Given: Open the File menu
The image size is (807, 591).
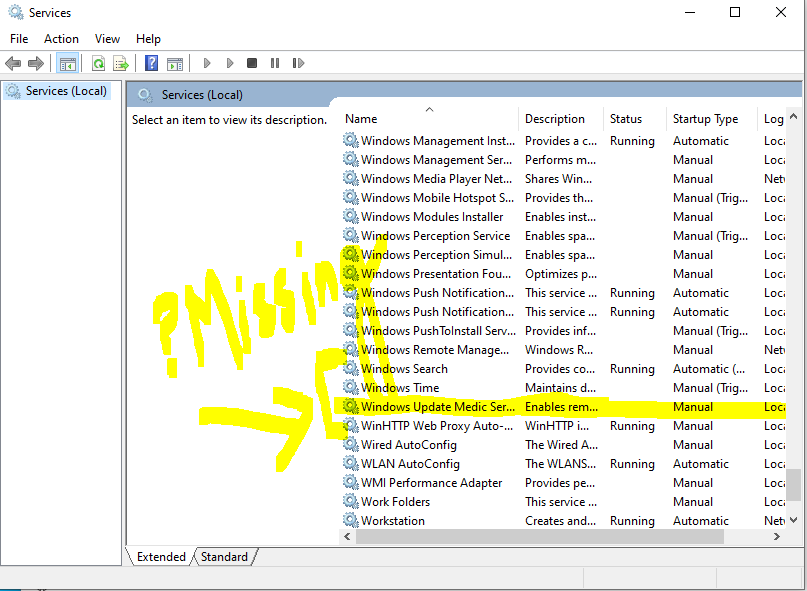Looking at the screenshot, I should point(19,39).
